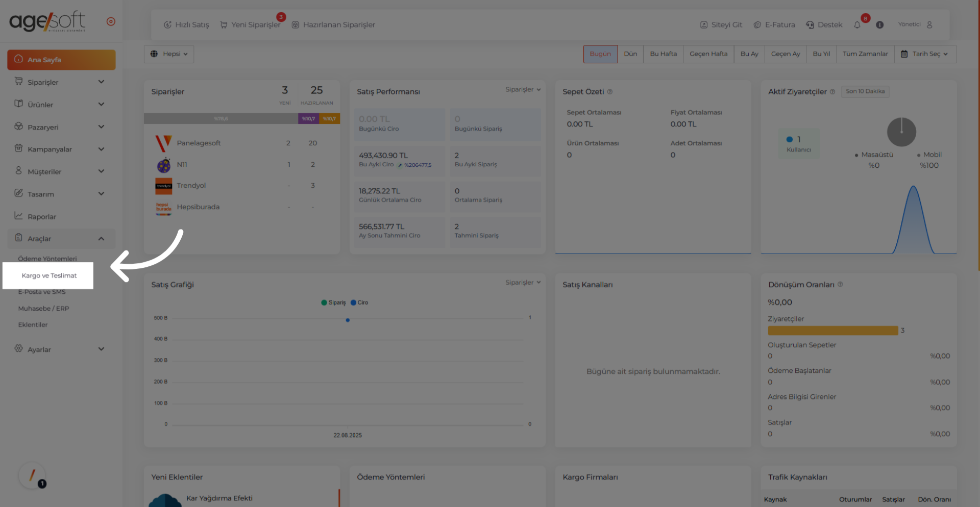Screen dimensions: 980x507
Task: Click Aktif Ziyaretçiler help icon
Action: click(832, 92)
